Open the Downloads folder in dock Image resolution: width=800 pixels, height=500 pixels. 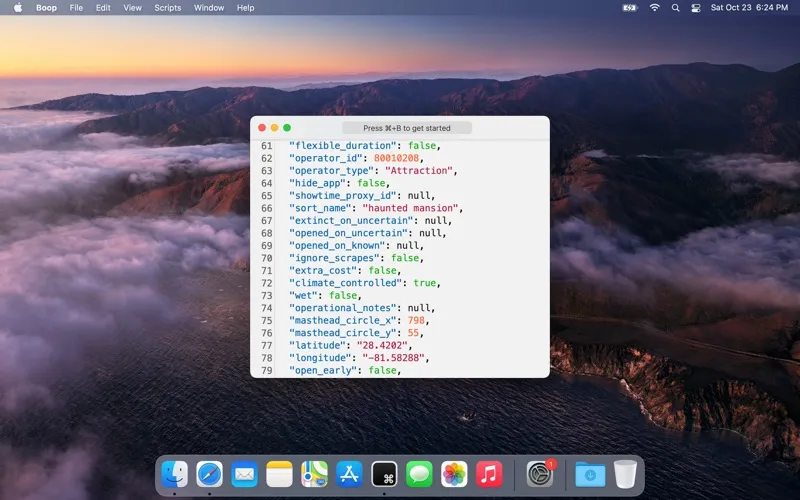590,474
